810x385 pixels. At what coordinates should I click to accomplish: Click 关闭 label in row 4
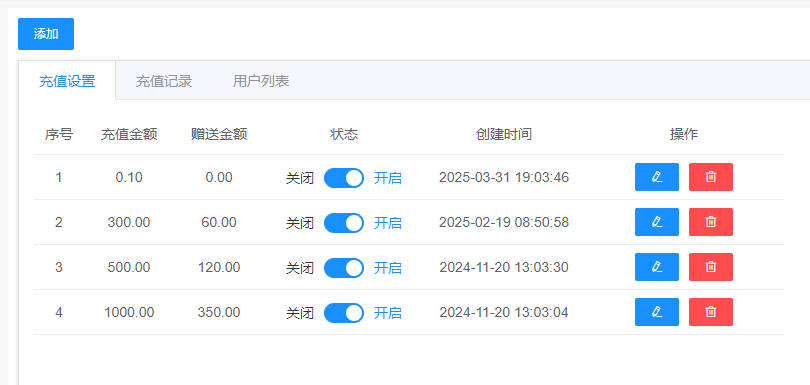click(300, 313)
